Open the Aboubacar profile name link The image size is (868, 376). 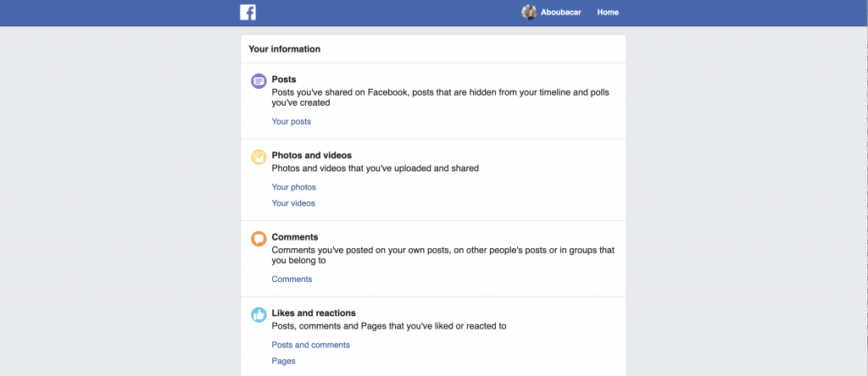(x=561, y=12)
